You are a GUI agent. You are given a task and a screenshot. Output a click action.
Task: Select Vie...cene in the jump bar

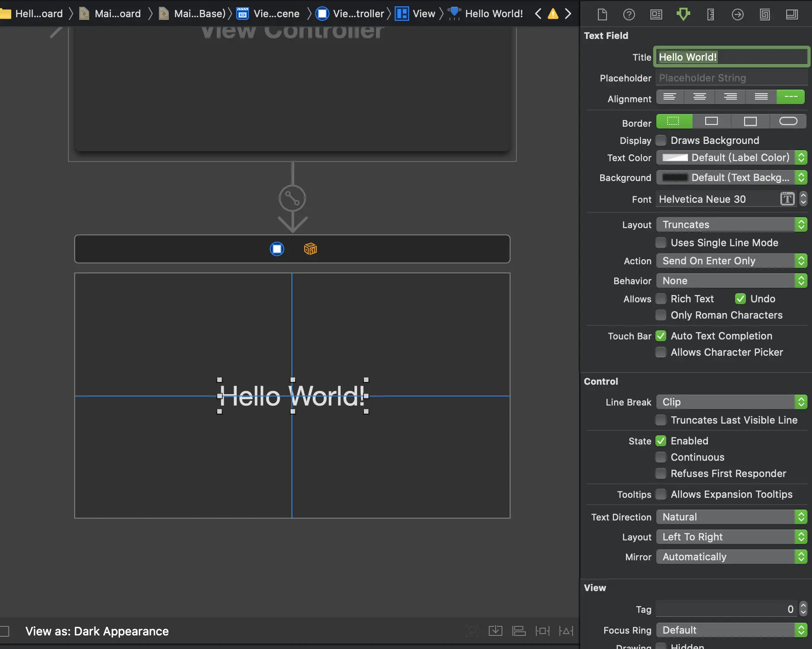268,14
